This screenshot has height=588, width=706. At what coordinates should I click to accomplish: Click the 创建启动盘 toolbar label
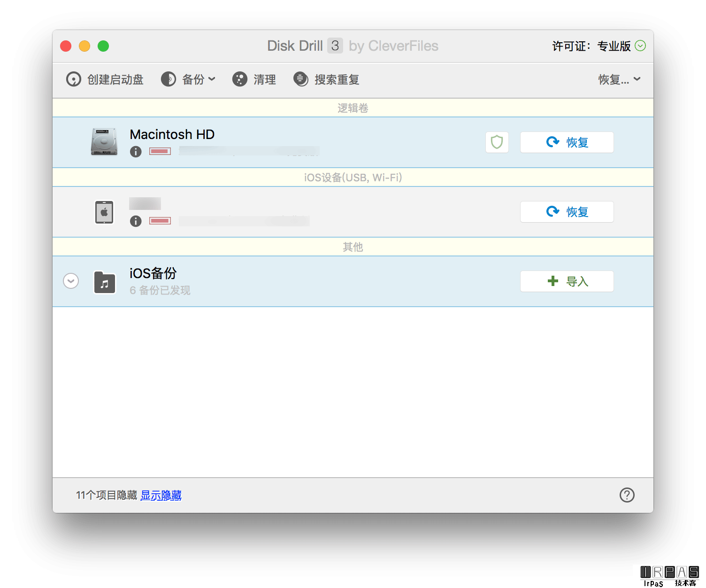pos(115,79)
